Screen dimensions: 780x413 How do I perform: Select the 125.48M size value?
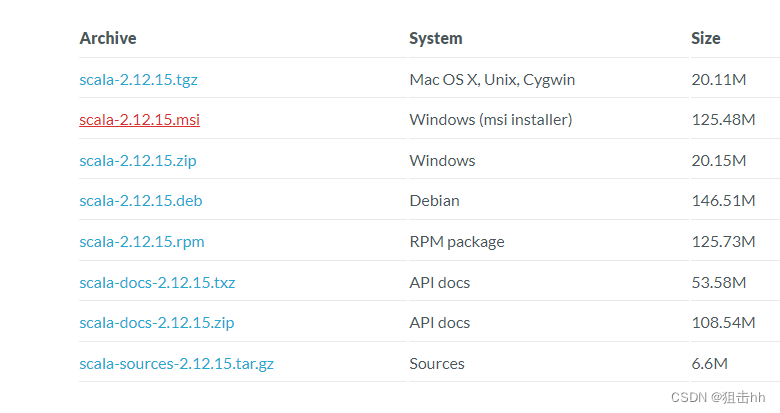(723, 120)
